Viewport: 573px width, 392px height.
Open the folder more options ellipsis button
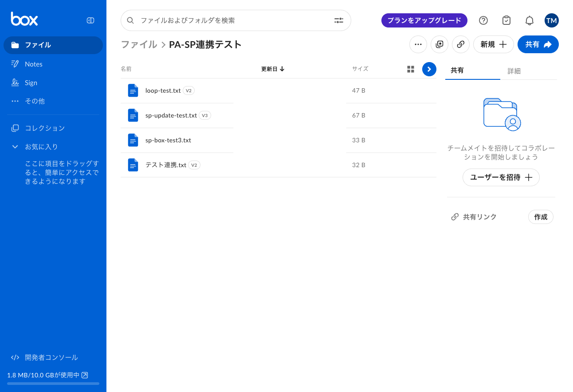[418, 44]
